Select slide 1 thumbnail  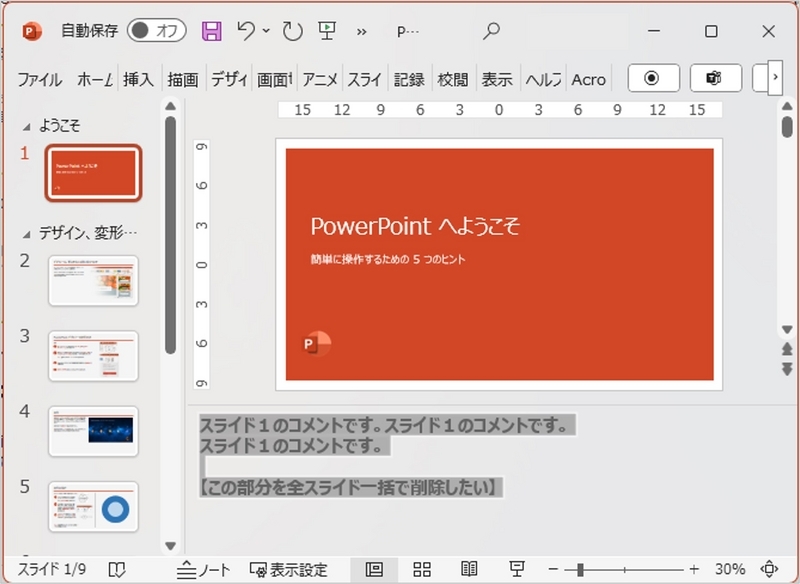click(x=93, y=173)
